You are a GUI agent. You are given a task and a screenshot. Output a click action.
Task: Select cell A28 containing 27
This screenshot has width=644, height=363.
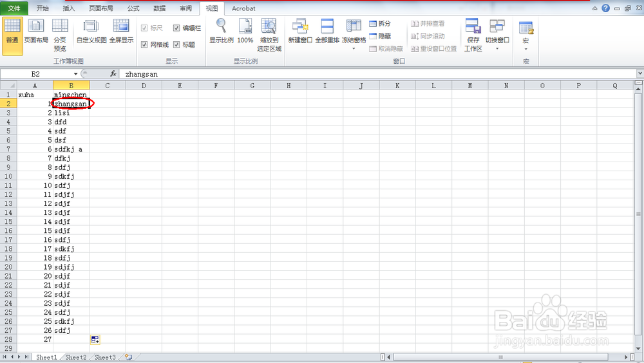35,339
